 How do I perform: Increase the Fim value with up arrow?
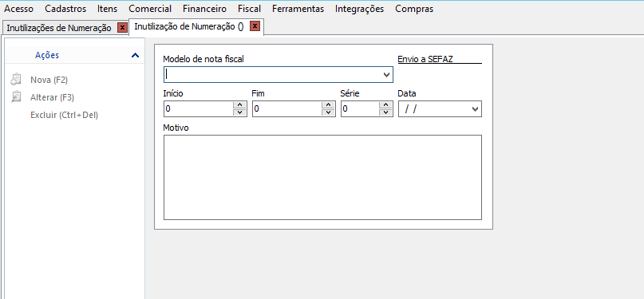point(328,105)
